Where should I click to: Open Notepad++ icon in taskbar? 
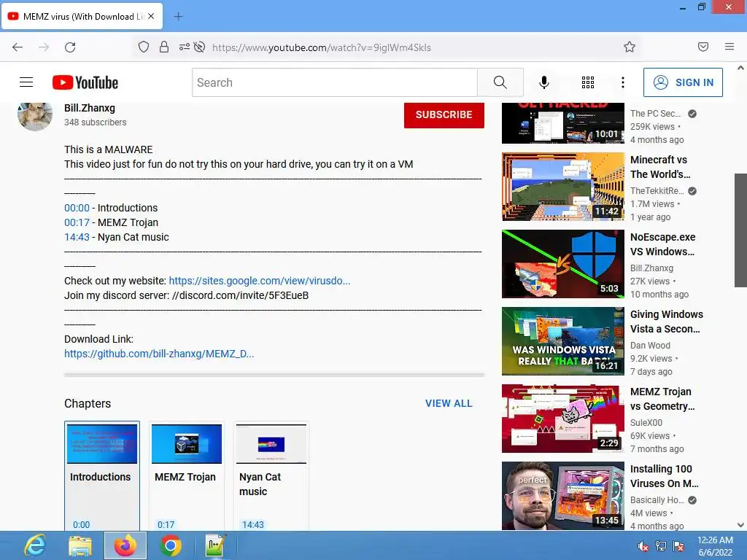215,545
